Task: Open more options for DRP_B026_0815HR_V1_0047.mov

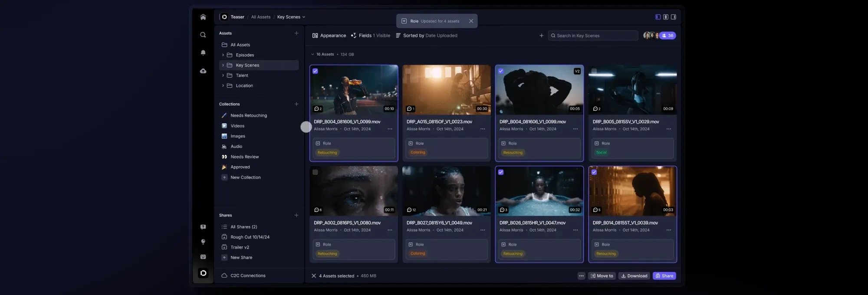Action: (575, 230)
